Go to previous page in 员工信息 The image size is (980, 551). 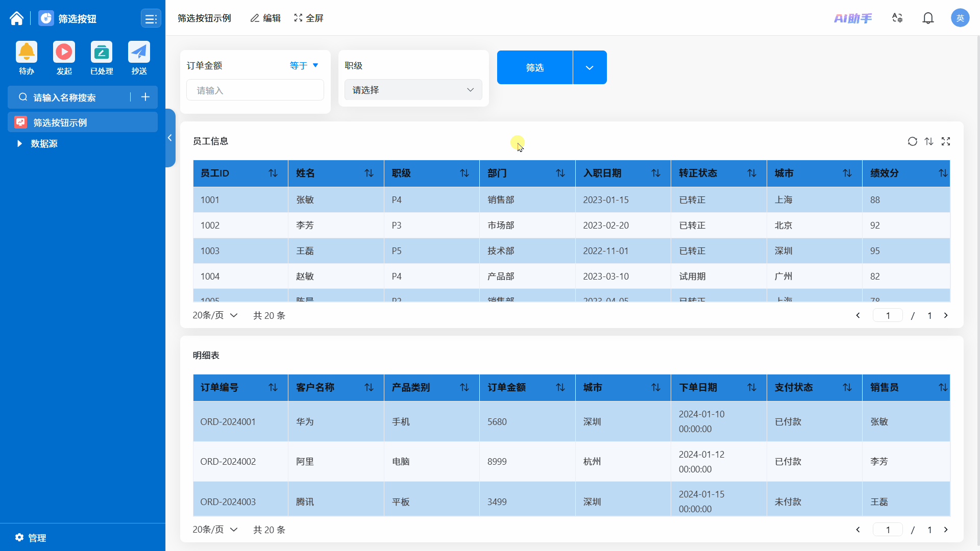click(x=858, y=315)
